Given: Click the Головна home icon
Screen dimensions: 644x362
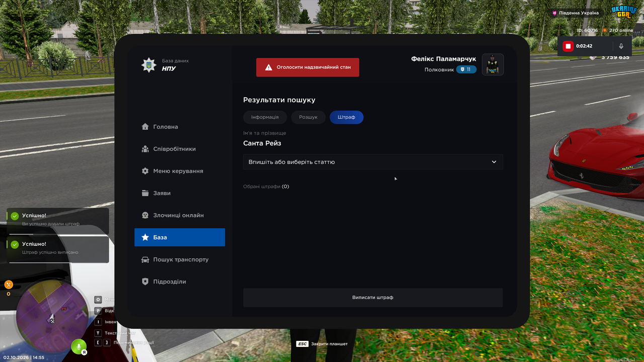Looking at the screenshot, I should click(x=145, y=127).
